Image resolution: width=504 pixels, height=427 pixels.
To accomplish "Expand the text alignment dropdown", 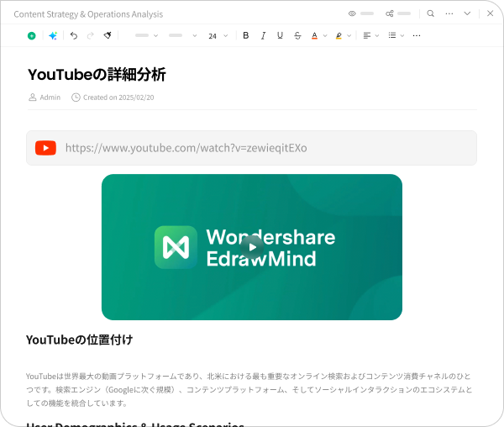I will (x=370, y=36).
